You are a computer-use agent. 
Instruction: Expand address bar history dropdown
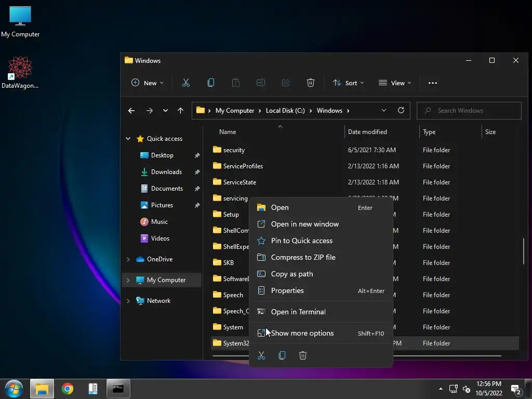(x=384, y=110)
